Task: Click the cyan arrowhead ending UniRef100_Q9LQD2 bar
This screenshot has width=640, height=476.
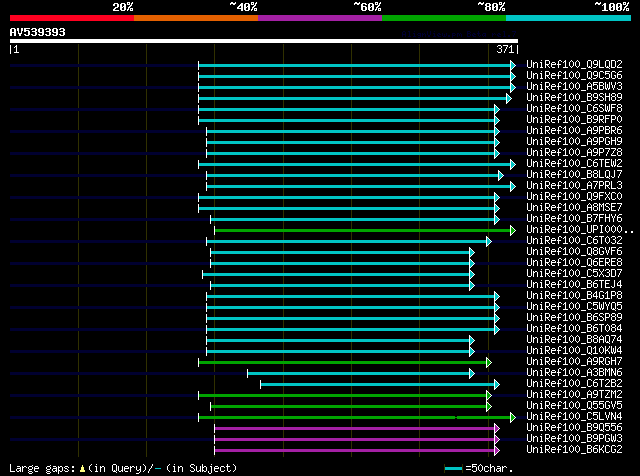Action: [513, 65]
